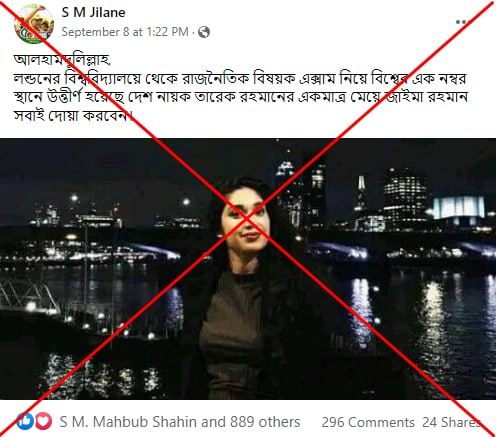Screen dimensions: 496x437
Task: Click the 889 others reaction count
Action: tap(265, 422)
